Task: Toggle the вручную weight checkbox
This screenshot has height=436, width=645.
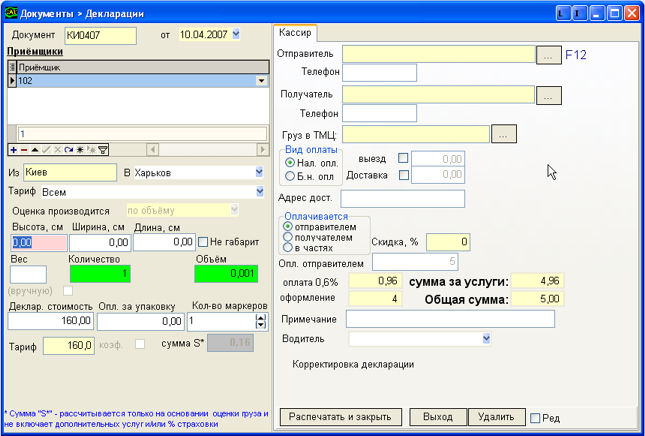Action: pyautogui.click(x=68, y=291)
